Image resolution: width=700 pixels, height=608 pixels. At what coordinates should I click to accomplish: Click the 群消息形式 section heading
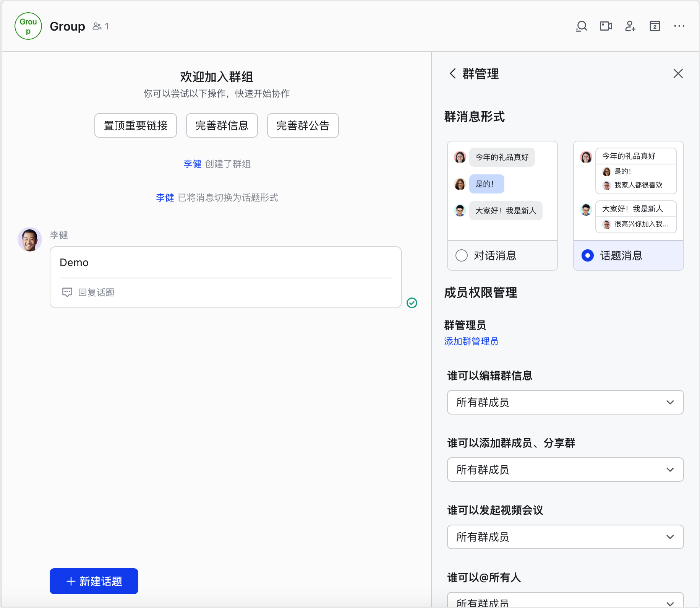[475, 117]
